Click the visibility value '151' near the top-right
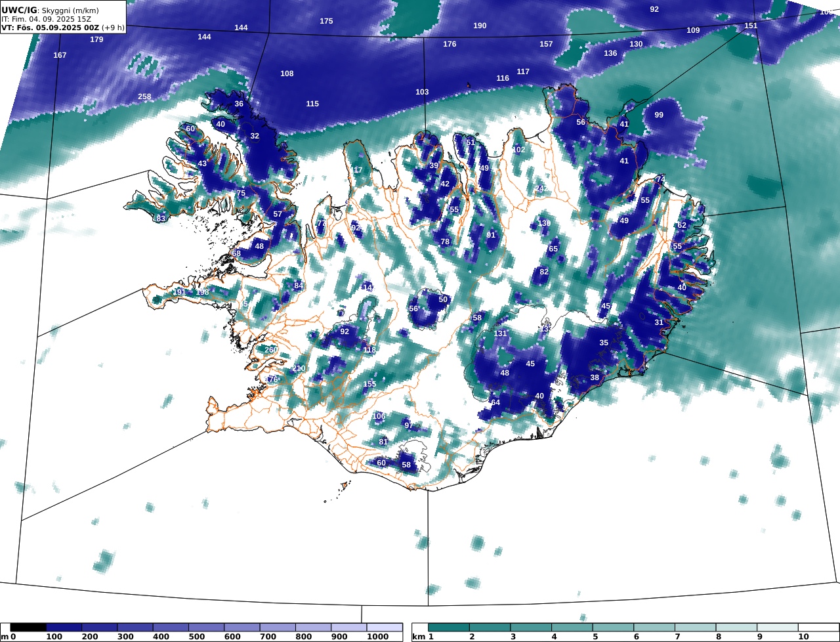The height and width of the screenshot is (642, 840). pyautogui.click(x=751, y=26)
